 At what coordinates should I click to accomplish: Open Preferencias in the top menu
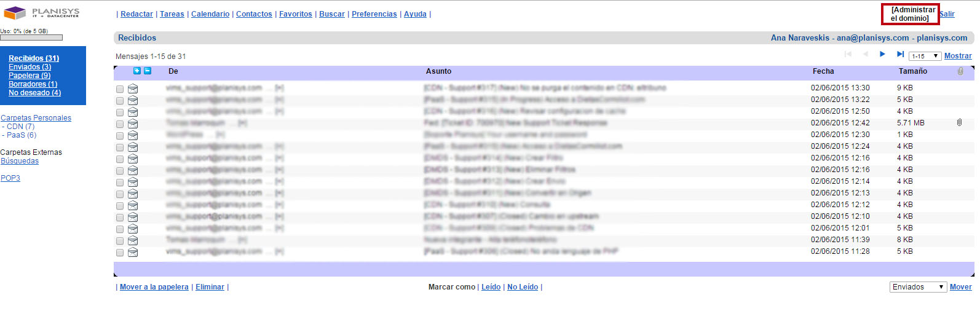tap(374, 14)
